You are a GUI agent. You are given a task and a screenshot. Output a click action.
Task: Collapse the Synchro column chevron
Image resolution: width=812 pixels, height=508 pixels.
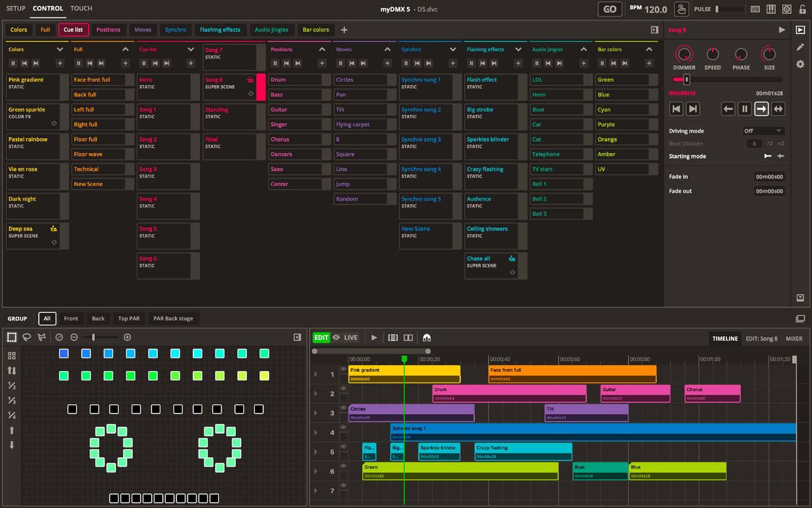[453, 50]
